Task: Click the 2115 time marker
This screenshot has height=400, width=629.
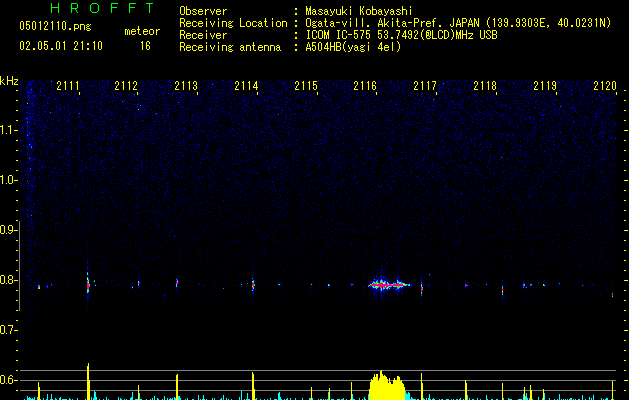Action: [306, 86]
